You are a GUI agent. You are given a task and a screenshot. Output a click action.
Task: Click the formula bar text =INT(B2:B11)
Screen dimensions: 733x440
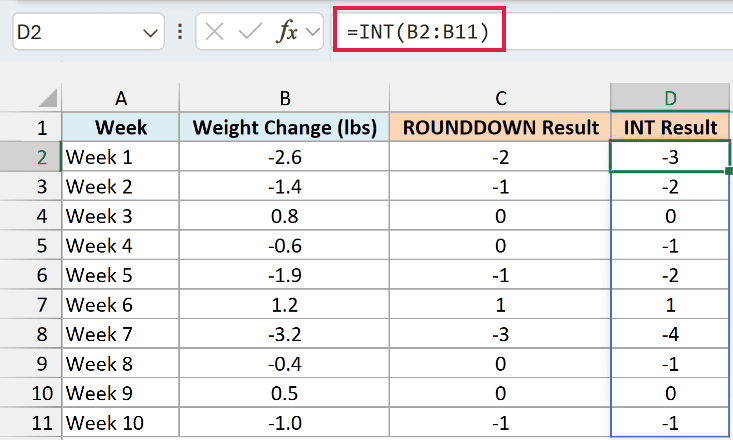click(418, 32)
